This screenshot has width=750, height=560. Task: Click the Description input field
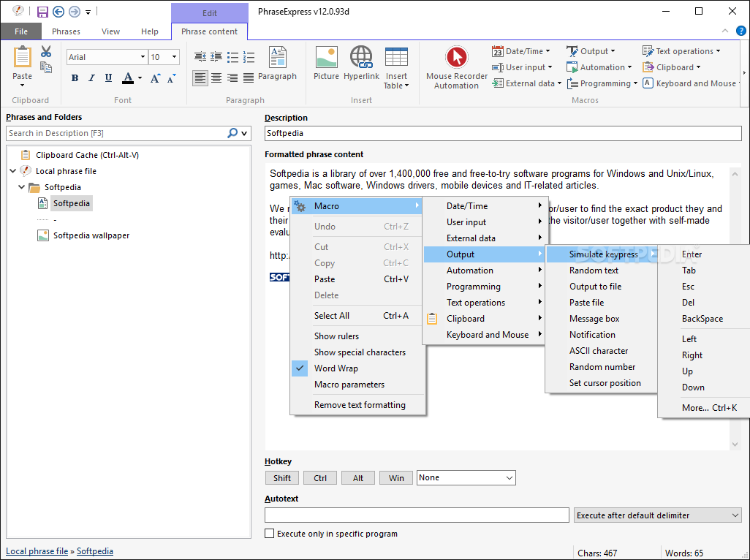point(503,134)
